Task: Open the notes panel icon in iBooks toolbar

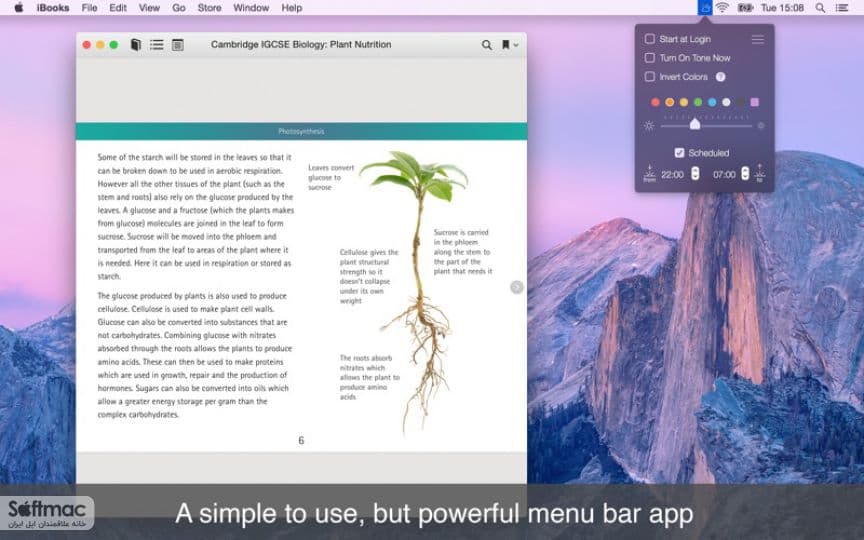Action: click(177, 45)
